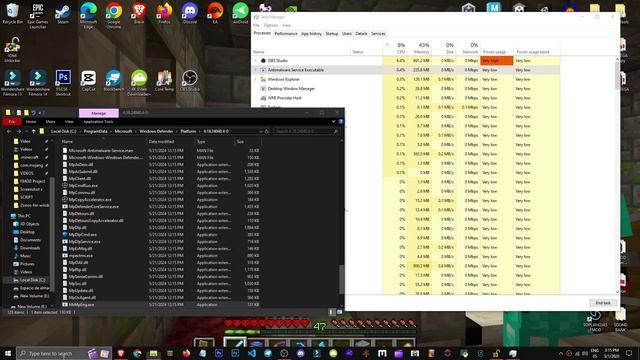Select the Recycle Bin icon
The width and height of the screenshot is (640, 360).
tap(12, 14)
